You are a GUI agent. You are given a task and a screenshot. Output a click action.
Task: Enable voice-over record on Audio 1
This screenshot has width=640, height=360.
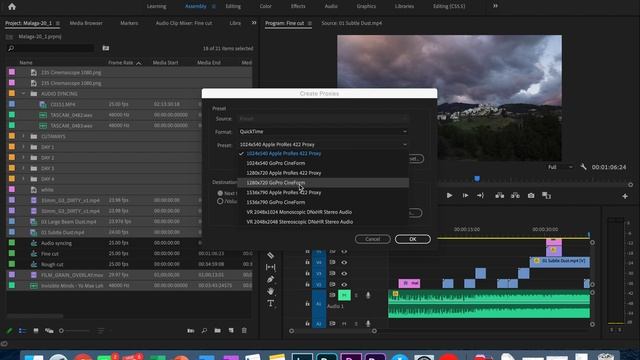coord(368,295)
